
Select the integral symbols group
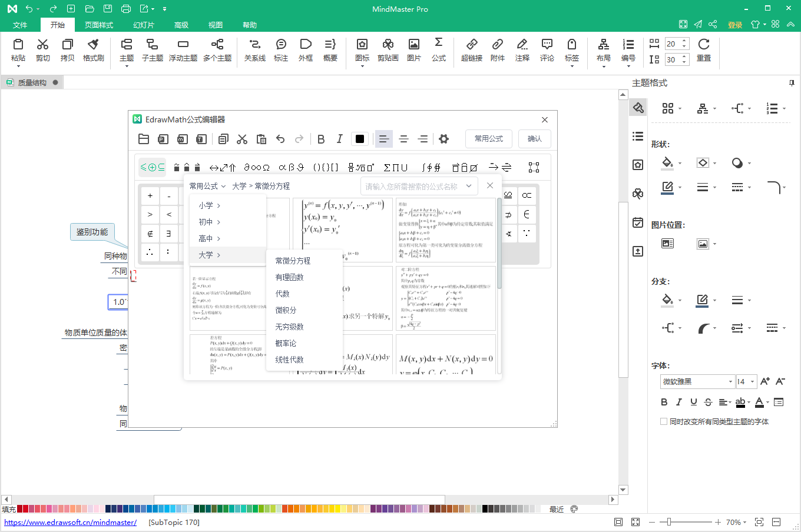coord(431,167)
